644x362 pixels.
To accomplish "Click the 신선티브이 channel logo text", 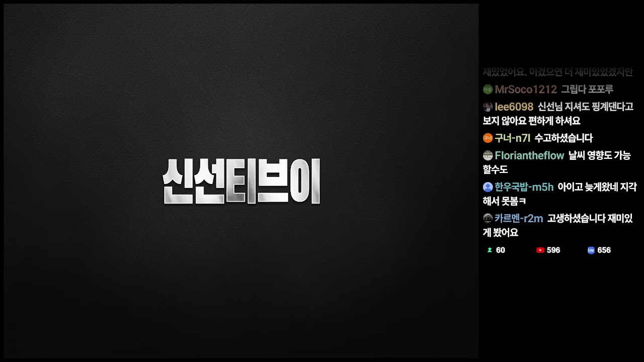I will (x=242, y=181).
